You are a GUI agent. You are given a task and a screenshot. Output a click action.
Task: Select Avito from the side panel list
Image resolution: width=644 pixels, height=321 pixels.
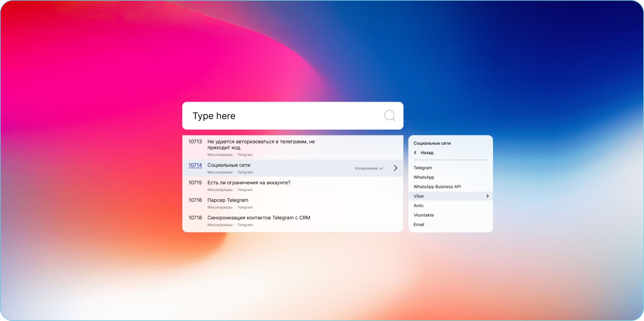[x=418, y=206]
